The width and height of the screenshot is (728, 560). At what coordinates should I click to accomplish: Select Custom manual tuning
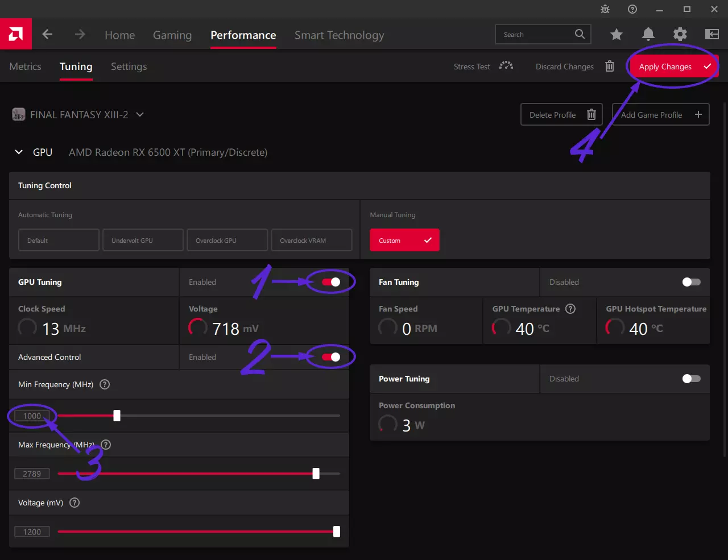[x=404, y=240]
